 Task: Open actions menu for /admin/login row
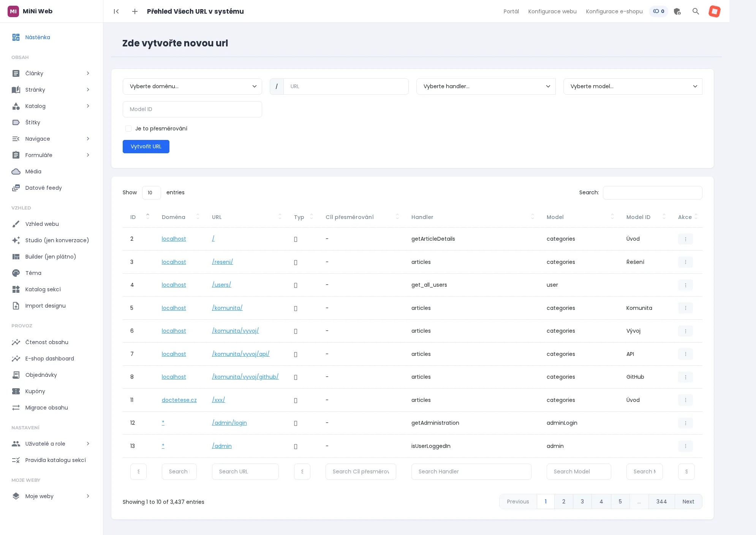point(685,423)
